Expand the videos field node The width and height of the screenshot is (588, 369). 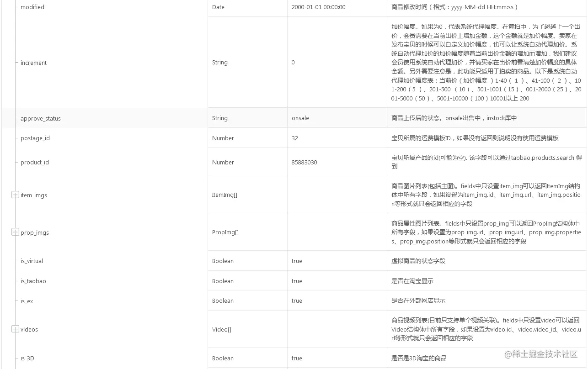(14, 329)
